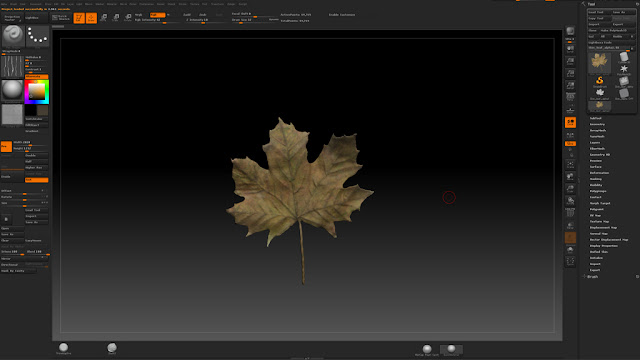Toggle the orange Xyz rotation button
640x360 pixels.
[570, 143]
